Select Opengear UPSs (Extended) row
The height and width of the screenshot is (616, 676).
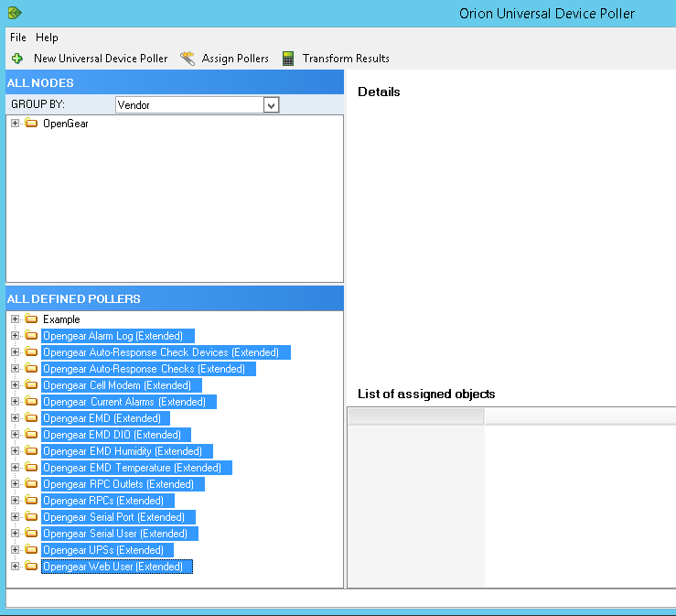click(107, 550)
